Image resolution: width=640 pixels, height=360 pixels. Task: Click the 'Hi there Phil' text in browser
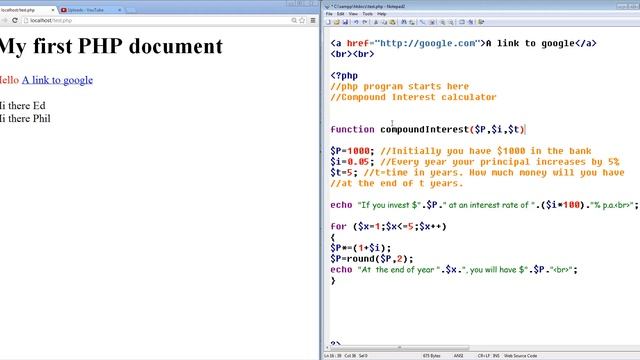tap(25, 119)
